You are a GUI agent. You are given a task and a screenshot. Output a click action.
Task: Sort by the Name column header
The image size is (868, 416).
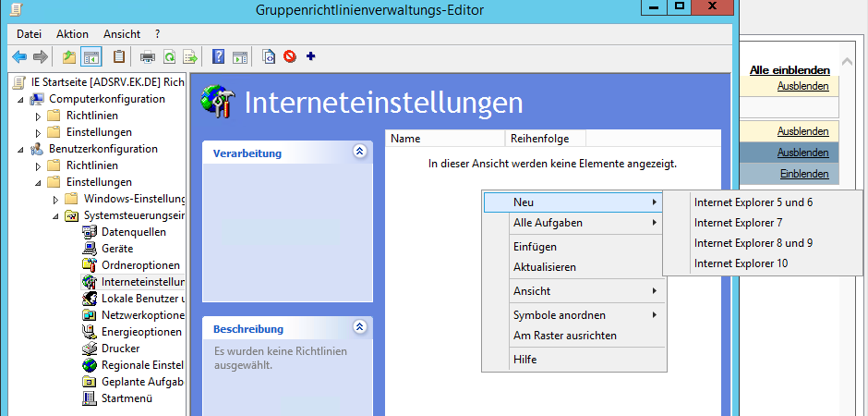coord(445,139)
